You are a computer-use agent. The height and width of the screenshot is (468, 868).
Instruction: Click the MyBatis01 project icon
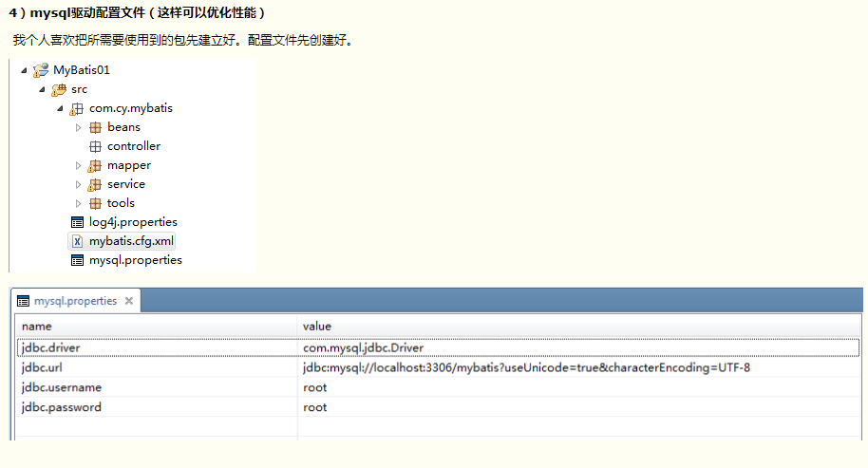(x=41, y=70)
